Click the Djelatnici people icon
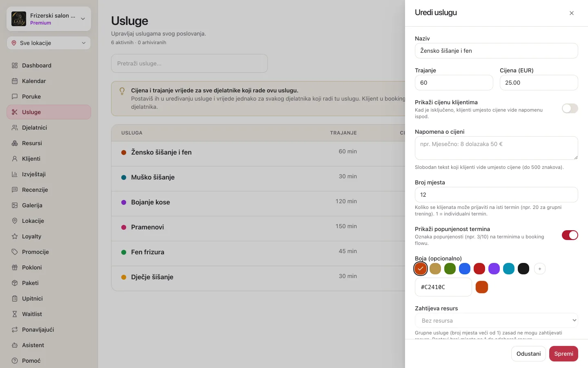Screen dimensions: 588x368 point(15,128)
